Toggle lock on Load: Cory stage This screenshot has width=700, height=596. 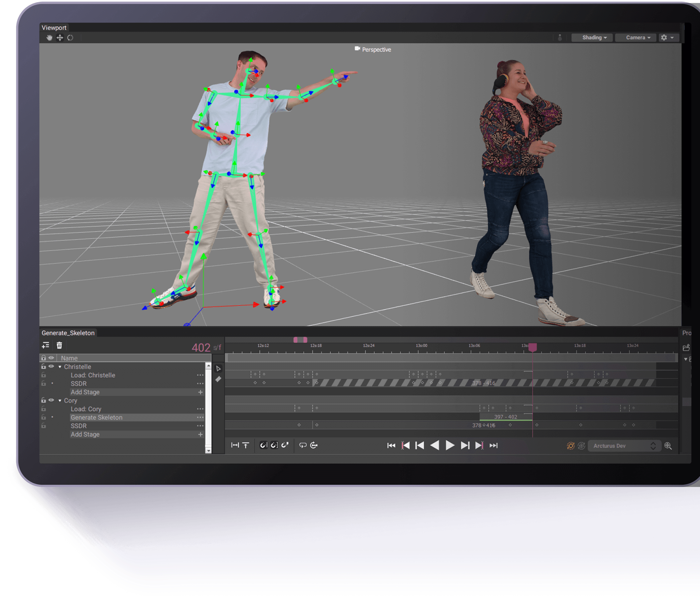[44, 409]
